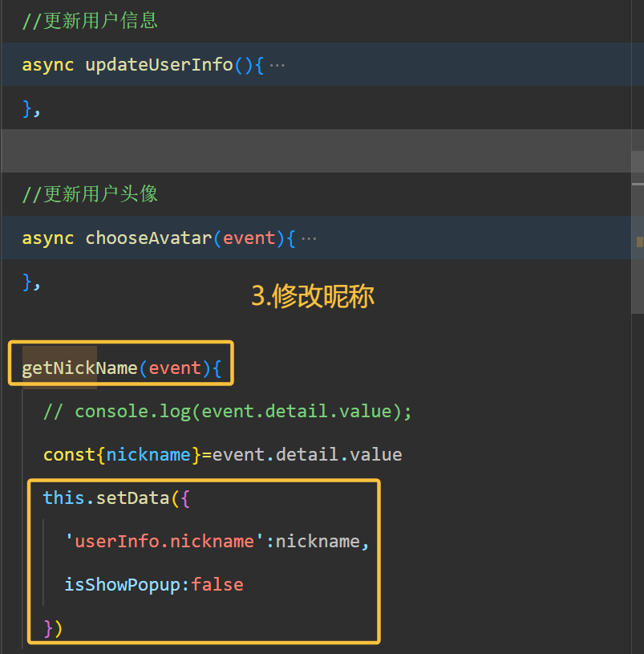Click the false value after isShowPopup
Viewport: 644px width, 654px height.
pyautogui.click(x=217, y=585)
